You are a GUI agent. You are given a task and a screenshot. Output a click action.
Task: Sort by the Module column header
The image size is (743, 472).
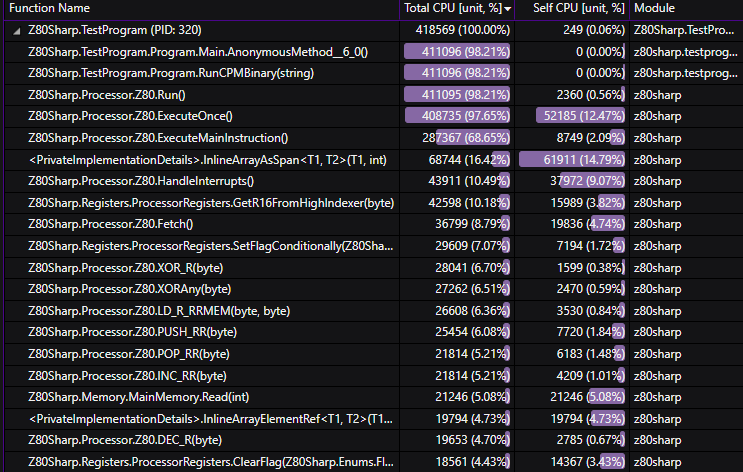click(x=654, y=8)
